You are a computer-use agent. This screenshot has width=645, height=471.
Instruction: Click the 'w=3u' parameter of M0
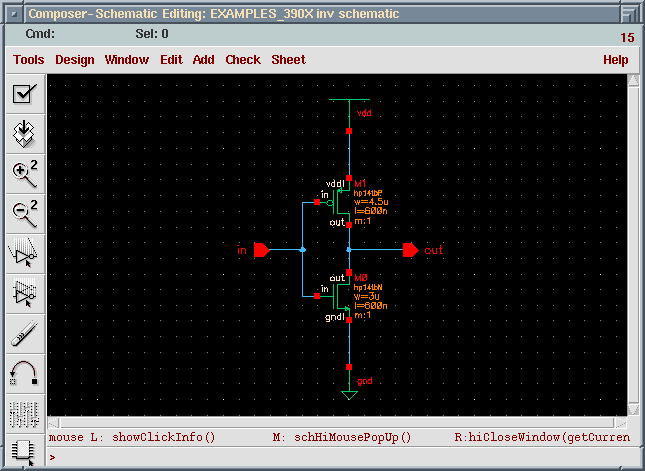click(x=366, y=296)
